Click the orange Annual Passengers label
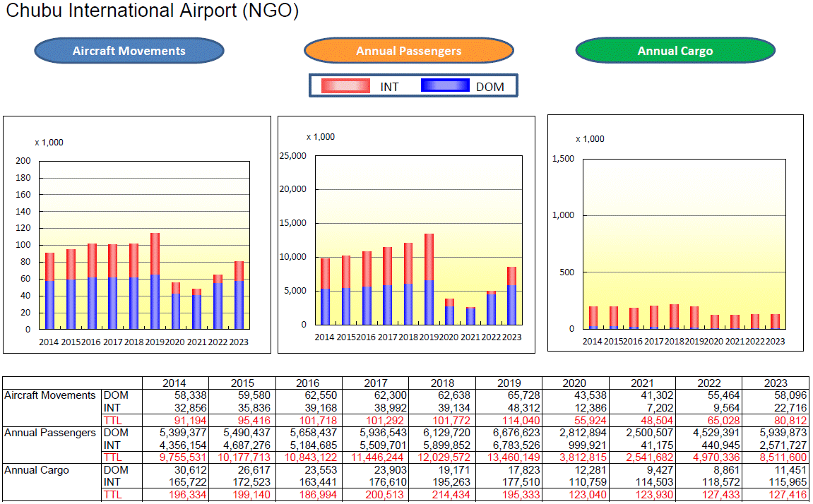 pyautogui.click(x=408, y=51)
